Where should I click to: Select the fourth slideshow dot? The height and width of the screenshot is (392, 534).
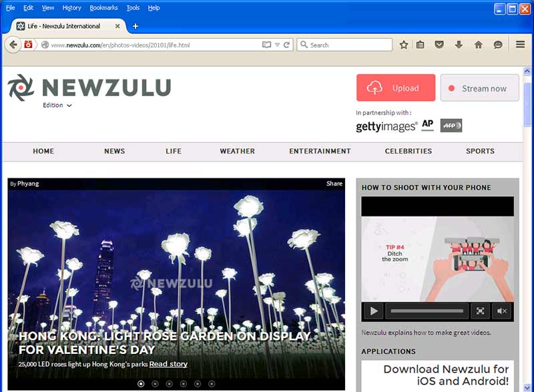coord(183,384)
